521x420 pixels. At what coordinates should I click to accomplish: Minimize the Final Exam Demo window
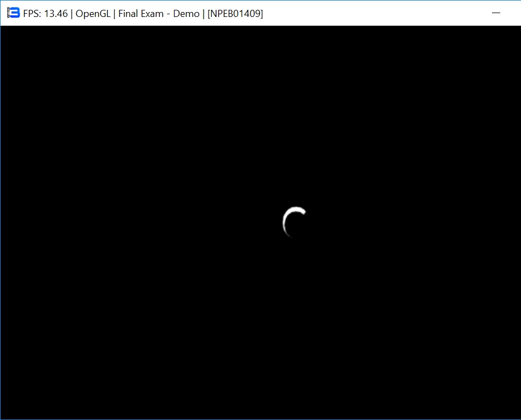tap(496, 13)
